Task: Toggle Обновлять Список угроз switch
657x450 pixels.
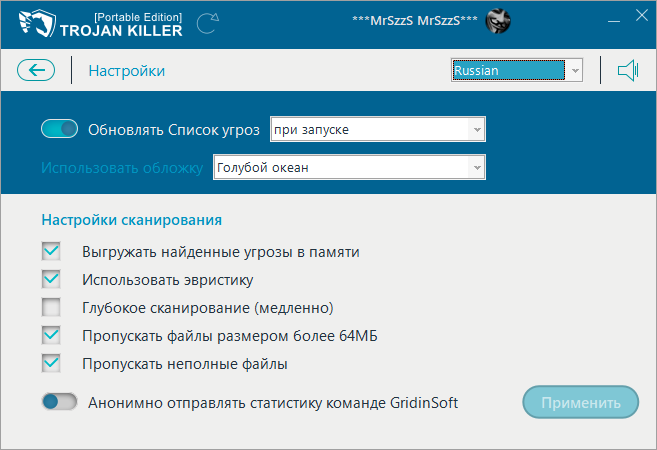Action: [x=59, y=128]
